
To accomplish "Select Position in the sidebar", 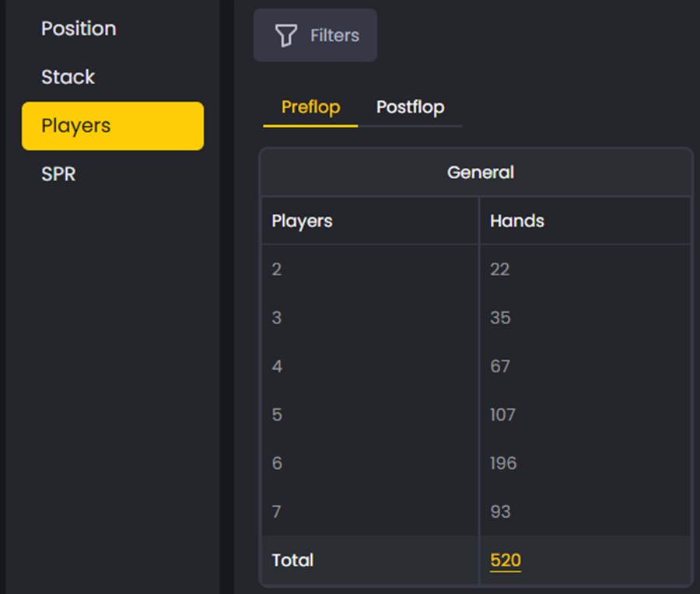I will tap(79, 29).
